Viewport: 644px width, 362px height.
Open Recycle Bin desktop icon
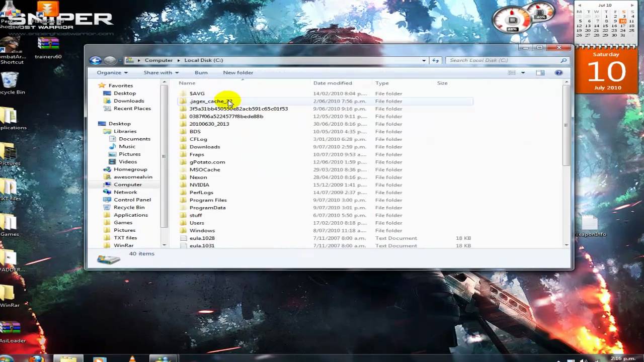point(11,83)
